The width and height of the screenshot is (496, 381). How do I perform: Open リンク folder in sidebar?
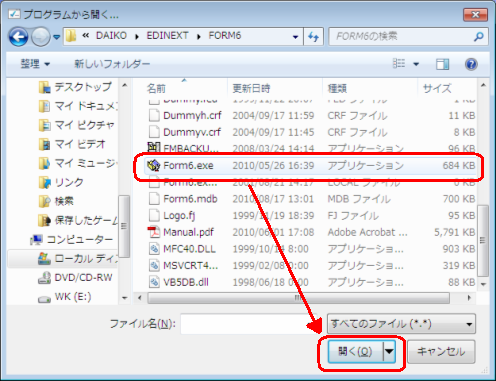[x=61, y=182]
